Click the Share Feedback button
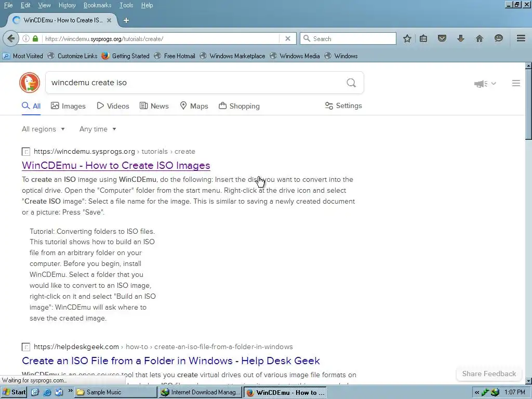Screen dimensions: 532x399 point(489,374)
